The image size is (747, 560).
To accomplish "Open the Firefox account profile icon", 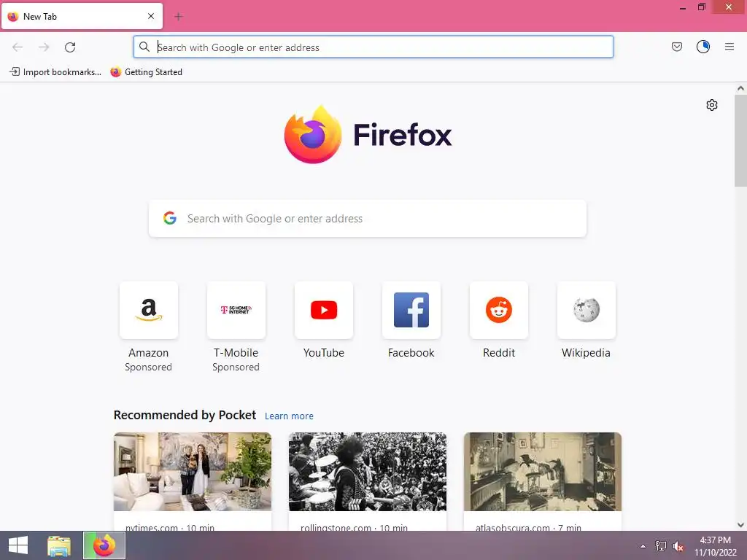I will [703, 47].
